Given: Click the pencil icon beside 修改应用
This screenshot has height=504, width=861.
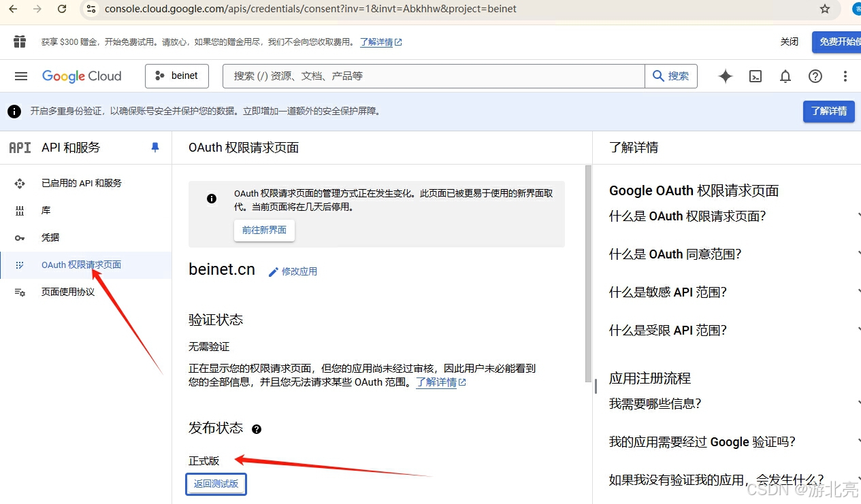Looking at the screenshot, I should [x=274, y=271].
